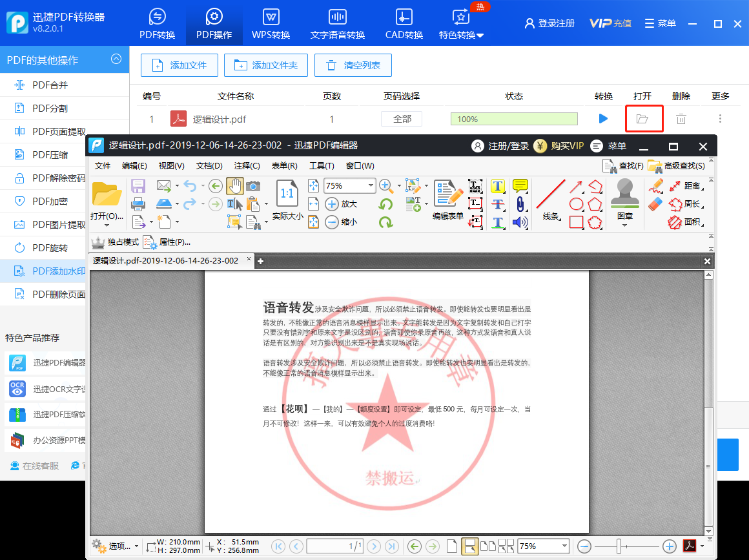
Task: Select the pencil drawing tool
Action: coord(656,186)
